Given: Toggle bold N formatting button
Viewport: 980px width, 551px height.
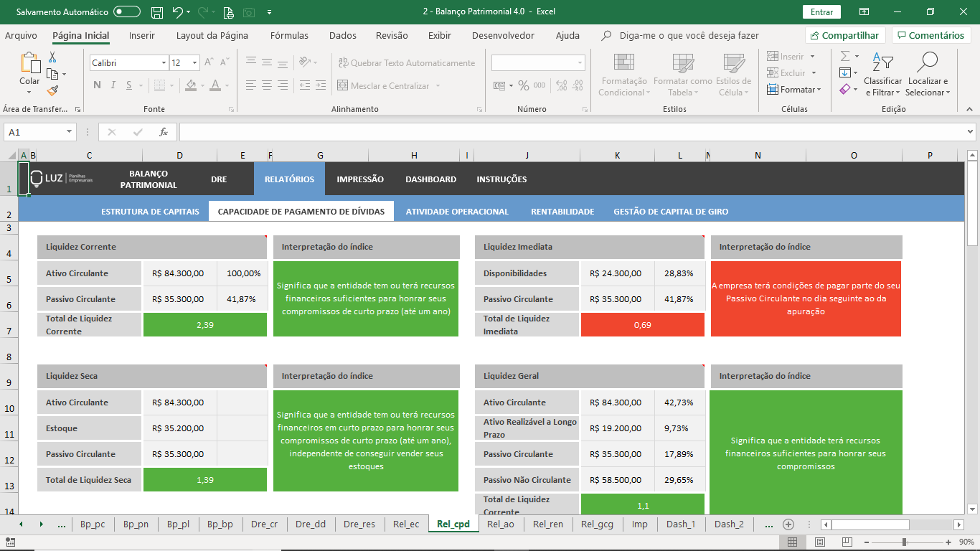Looking at the screenshot, I should pyautogui.click(x=97, y=86).
